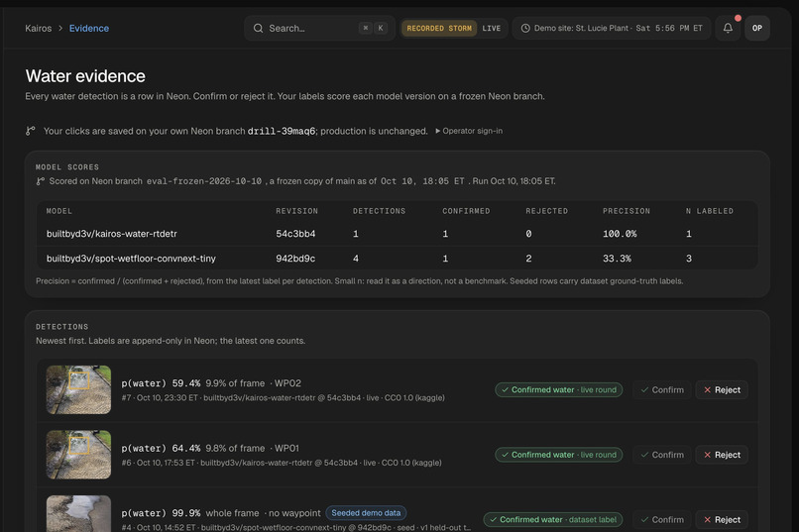
Task: Click Confirmed water dataset label badge
Action: 553,520
